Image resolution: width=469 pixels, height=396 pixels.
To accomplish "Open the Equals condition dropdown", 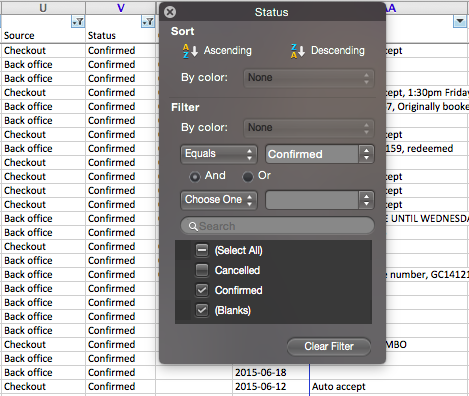I will click(x=219, y=154).
